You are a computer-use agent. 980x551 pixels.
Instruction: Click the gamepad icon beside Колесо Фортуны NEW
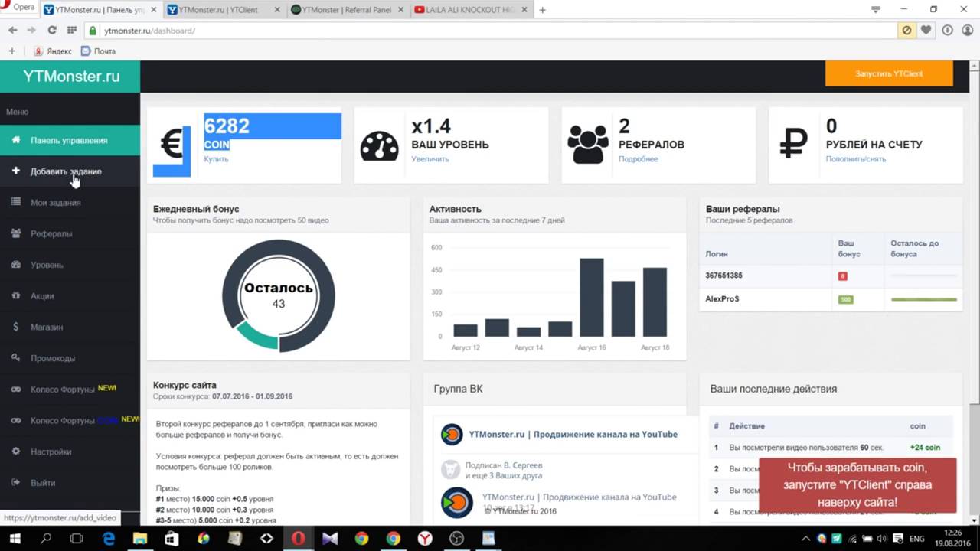pos(16,390)
